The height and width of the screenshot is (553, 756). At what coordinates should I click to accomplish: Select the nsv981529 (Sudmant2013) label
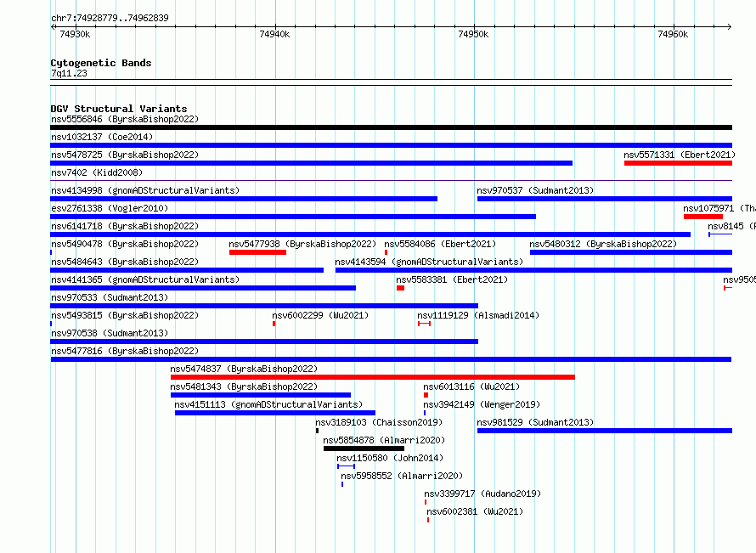click(535, 422)
